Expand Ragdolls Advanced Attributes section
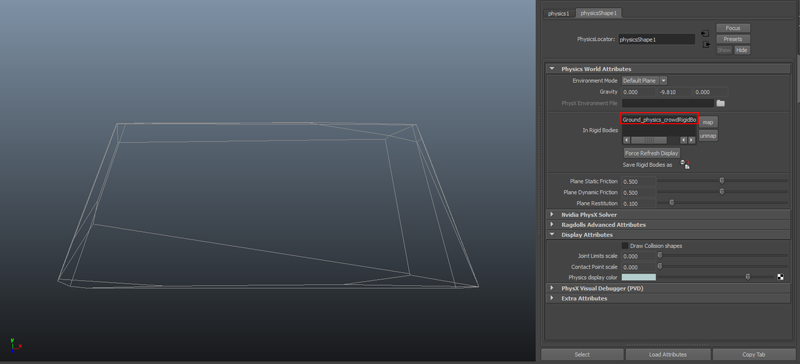 coord(552,224)
